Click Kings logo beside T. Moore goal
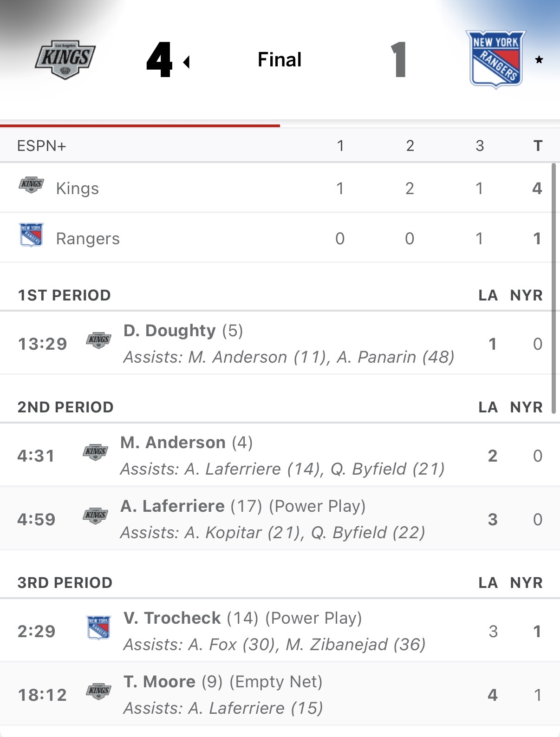Viewport: 560px width, 737px height. pyautogui.click(x=98, y=691)
